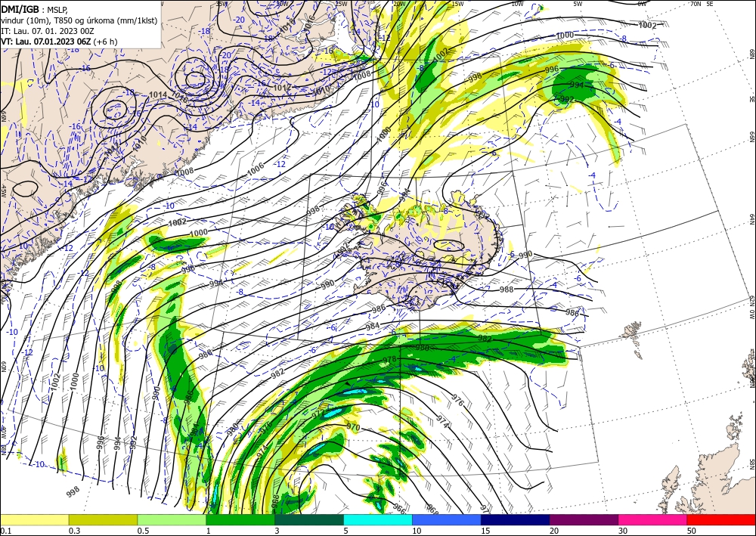Click the legend value '20'
The image size is (756, 536).
(x=554, y=531)
